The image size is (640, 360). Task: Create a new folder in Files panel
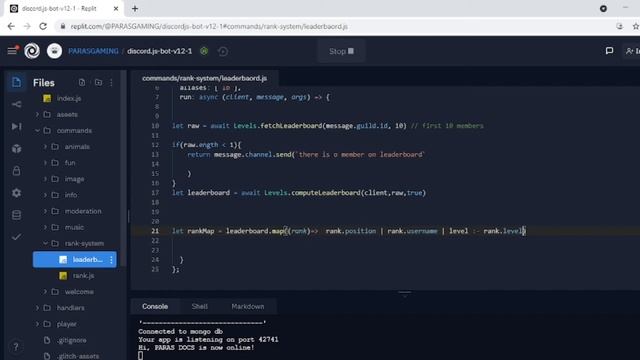pyautogui.click(x=98, y=82)
